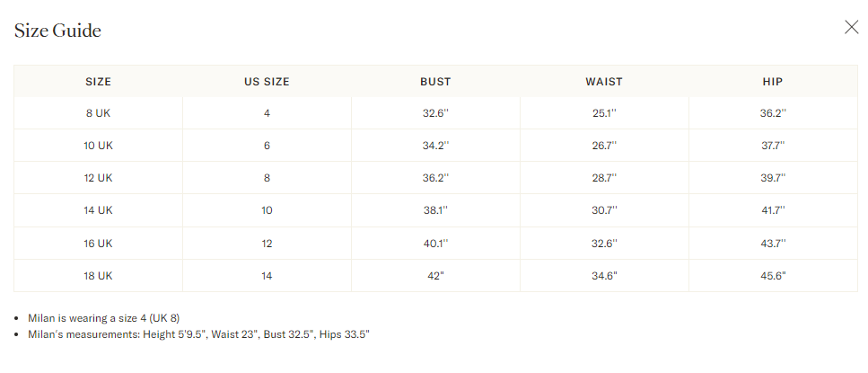This screenshot has width=868, height=373.
Task: Click the HIP column header
Action: pyautogui.click(x=773, y=82)
